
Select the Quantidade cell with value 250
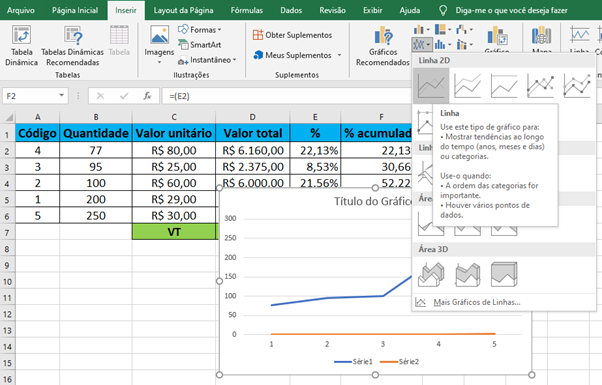coord(96,215)
